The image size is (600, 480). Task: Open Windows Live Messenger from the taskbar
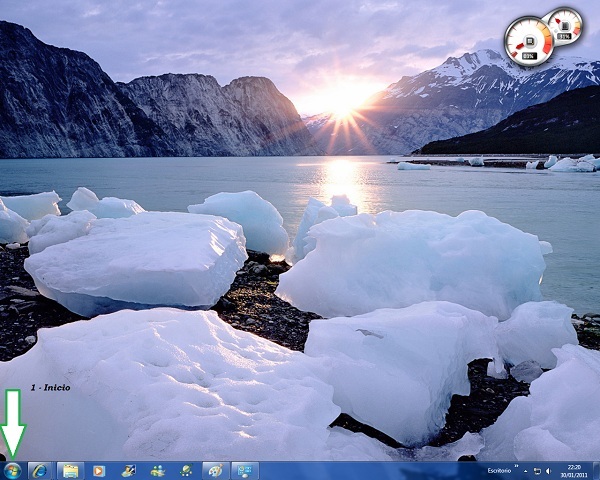coord(157,471)
